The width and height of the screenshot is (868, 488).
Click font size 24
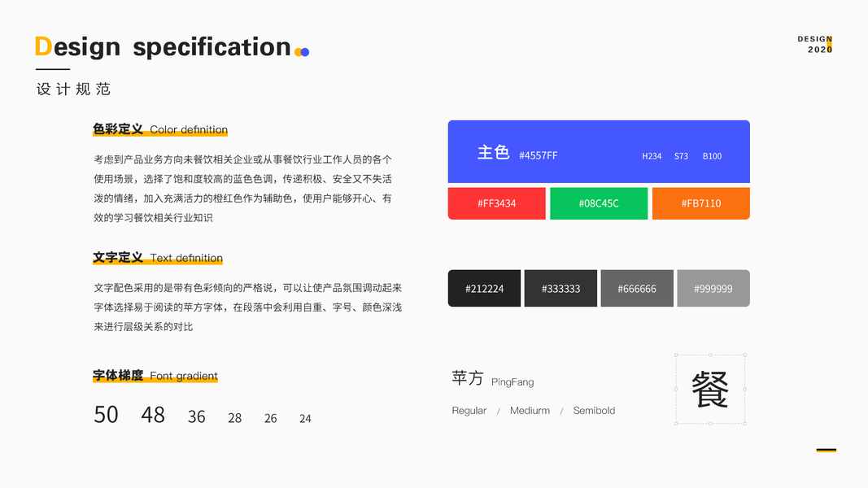[x=305, y=419]
